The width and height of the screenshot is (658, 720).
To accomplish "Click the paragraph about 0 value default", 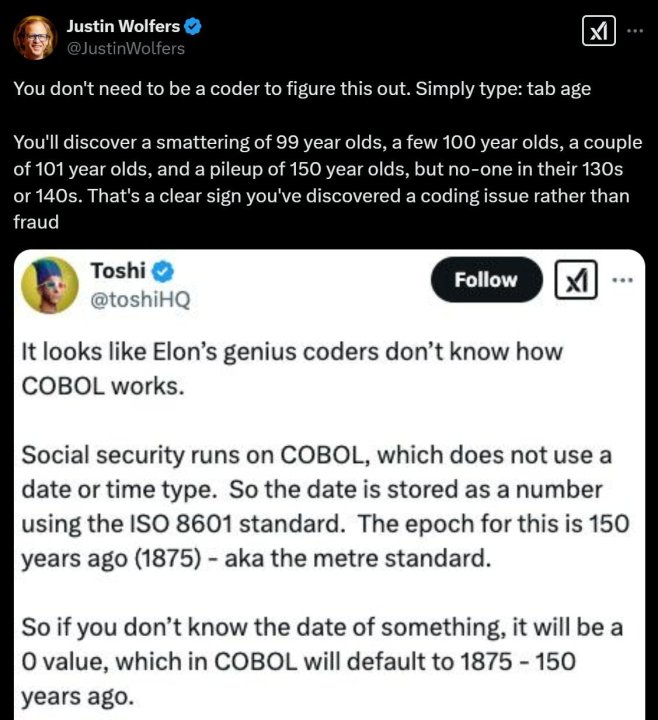I will tap(320, 658).
